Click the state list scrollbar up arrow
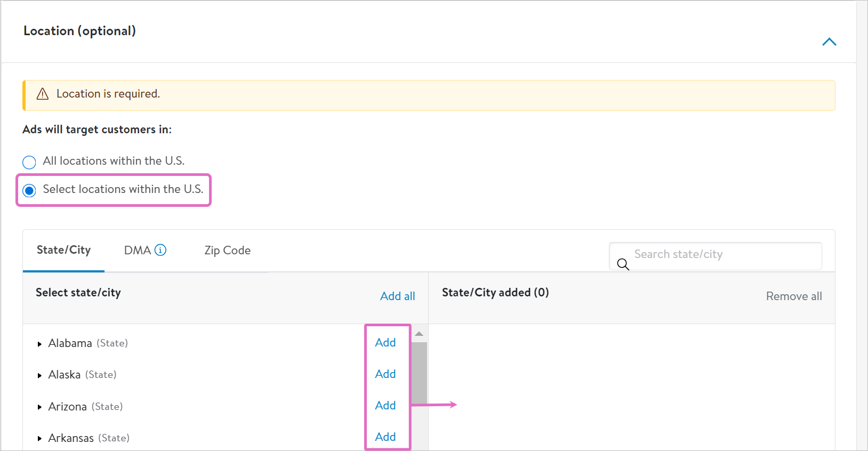 pyautogui.click(x=419, y=334)
